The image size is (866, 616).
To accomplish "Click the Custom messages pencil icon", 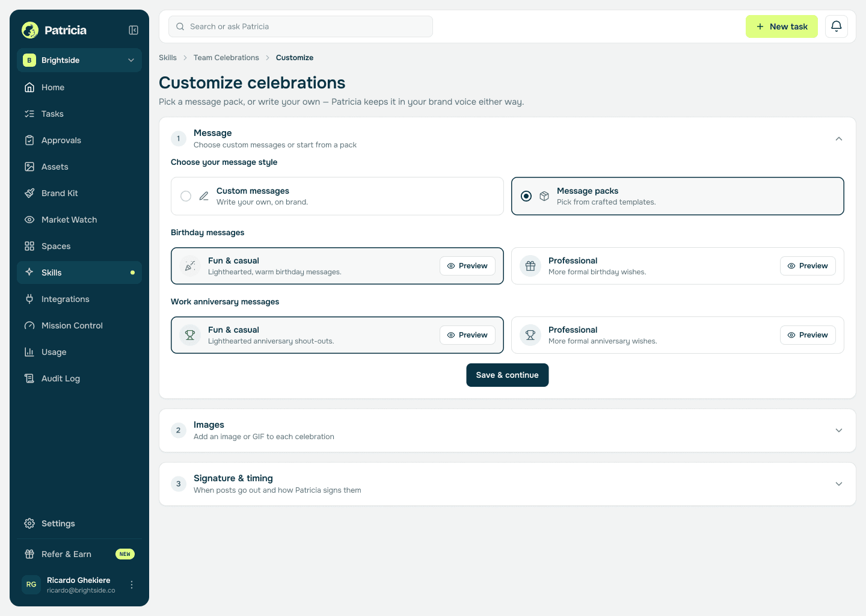I will coord(204,196).
